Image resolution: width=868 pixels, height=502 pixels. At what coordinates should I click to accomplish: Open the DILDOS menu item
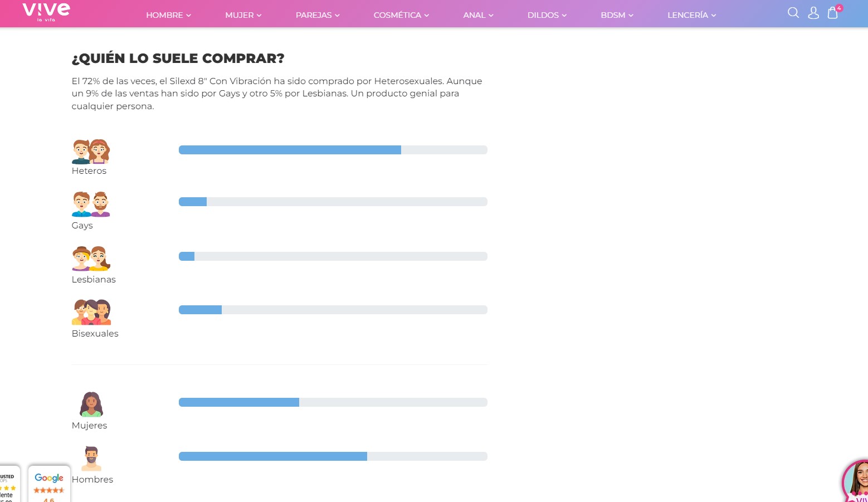point(547,15)
